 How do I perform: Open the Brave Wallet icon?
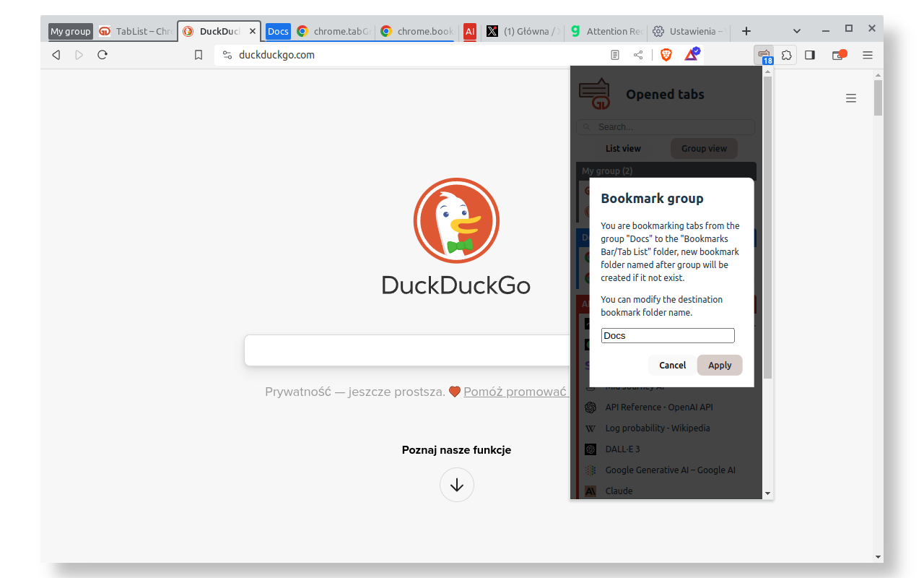(x=839, y=55)
